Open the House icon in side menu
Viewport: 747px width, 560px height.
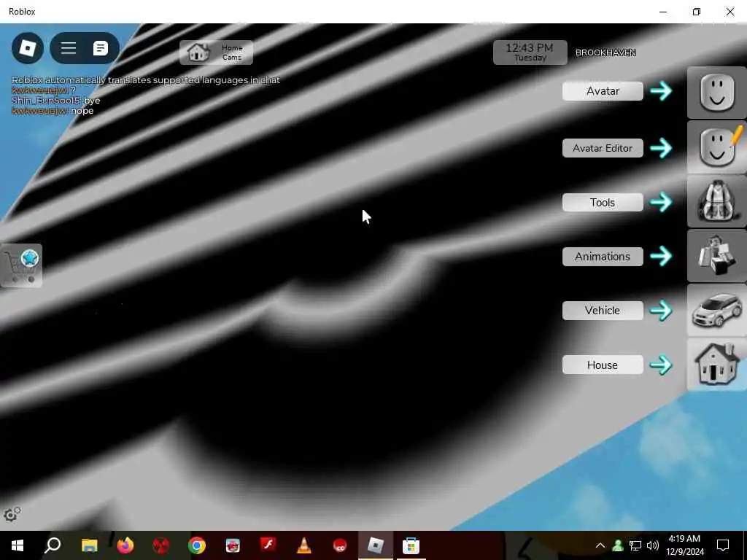point(717,365)
